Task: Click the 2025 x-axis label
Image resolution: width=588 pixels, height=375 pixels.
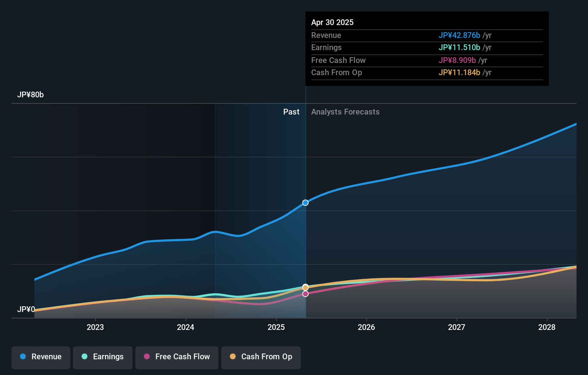Action: tap(276, 327)
